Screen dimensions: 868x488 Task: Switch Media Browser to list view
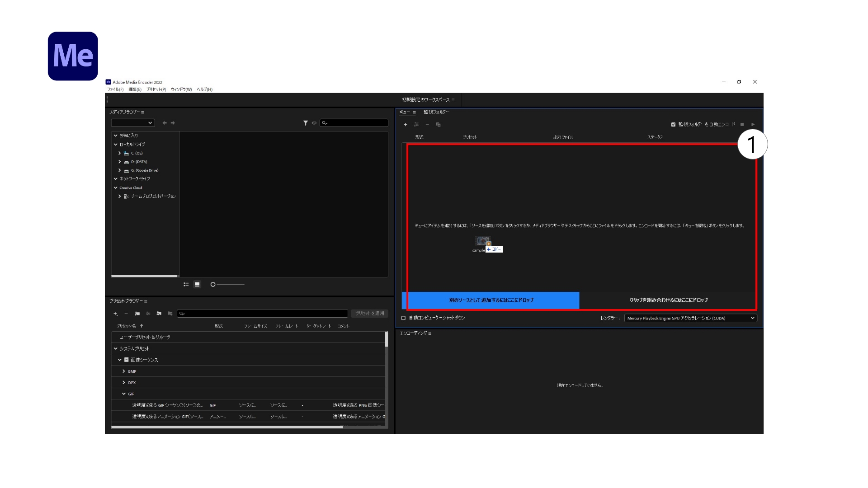(x=186, y=284)
